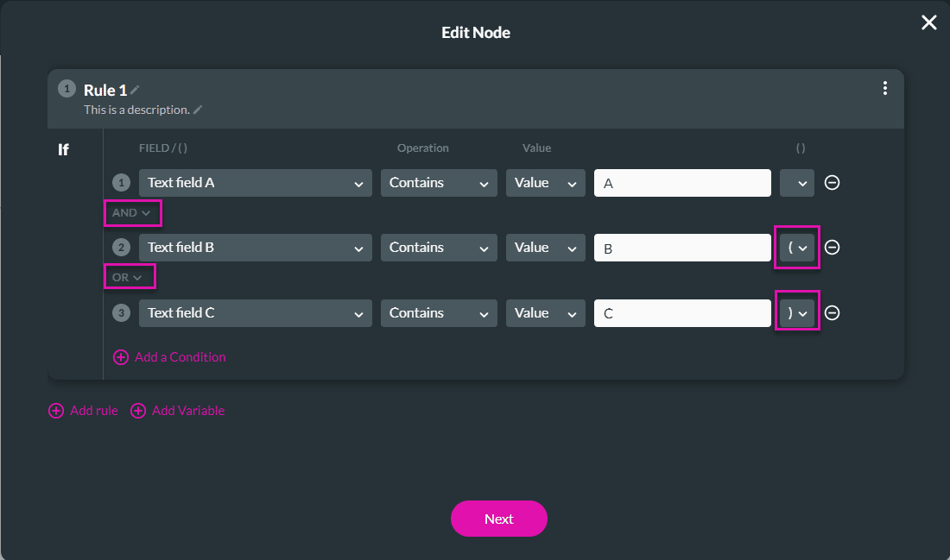Open Contains operation dropdown for condition 3
950x560 pixels.
click(x=439, y=313)
